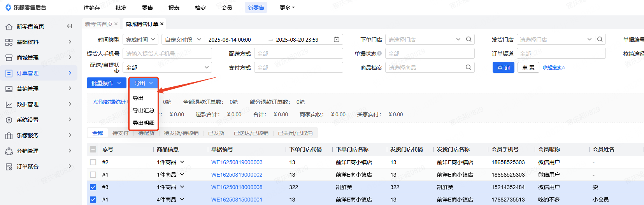Open the 报表 top menu
Screen dimensions: 644x205
[174, 7]
